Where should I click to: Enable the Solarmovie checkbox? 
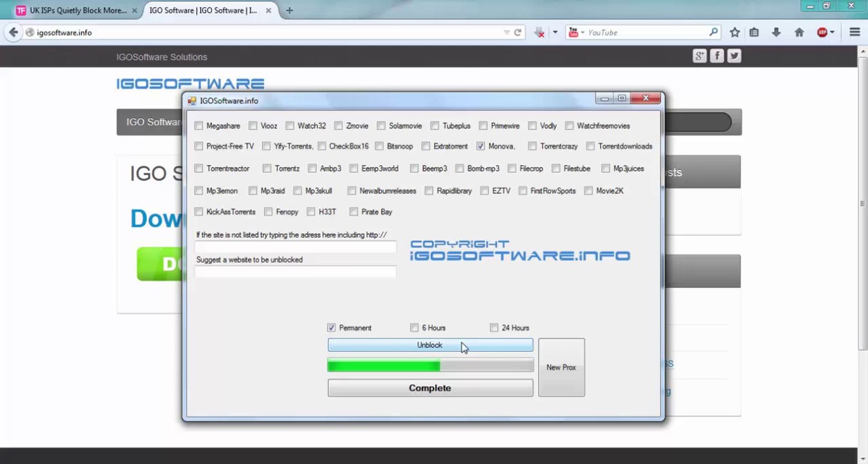(381, 126)
